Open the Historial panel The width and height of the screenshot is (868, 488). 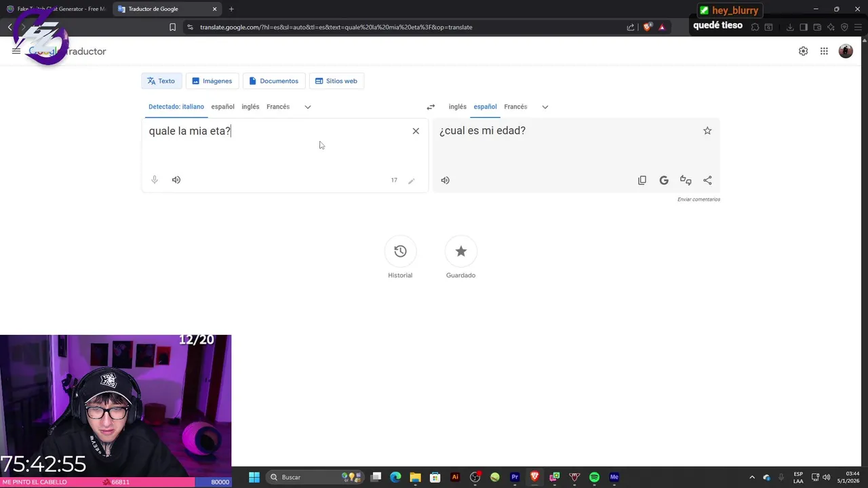pyautogui.click(x=400, y=258)
